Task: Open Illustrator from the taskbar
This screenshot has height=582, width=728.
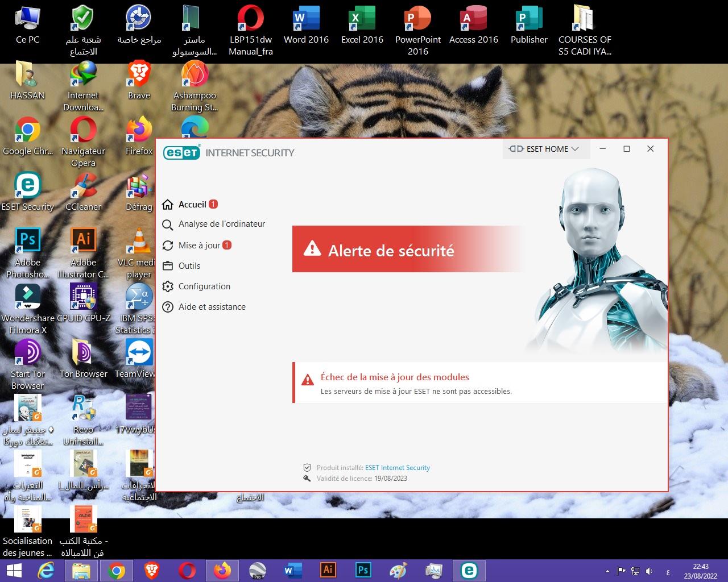Action: click(x=328, y=570)
